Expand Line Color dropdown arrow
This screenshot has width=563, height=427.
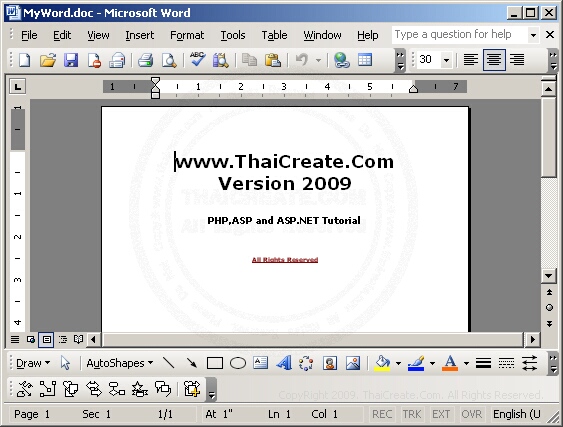click(432, 363)
